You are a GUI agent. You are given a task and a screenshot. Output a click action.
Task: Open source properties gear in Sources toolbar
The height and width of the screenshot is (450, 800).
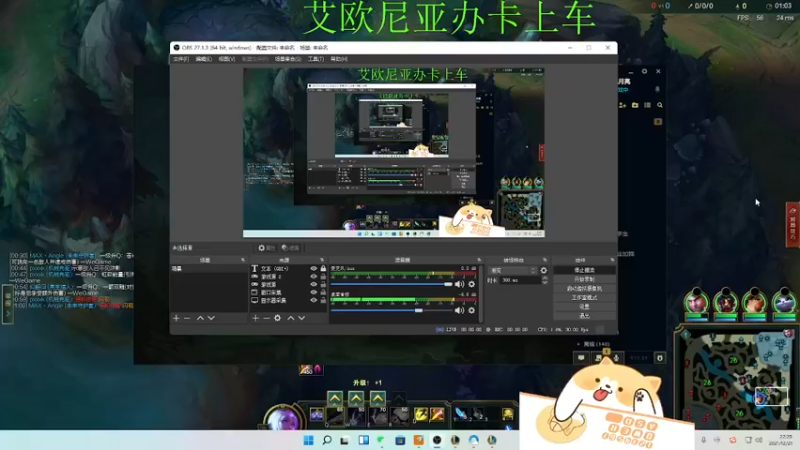point(278,318)
